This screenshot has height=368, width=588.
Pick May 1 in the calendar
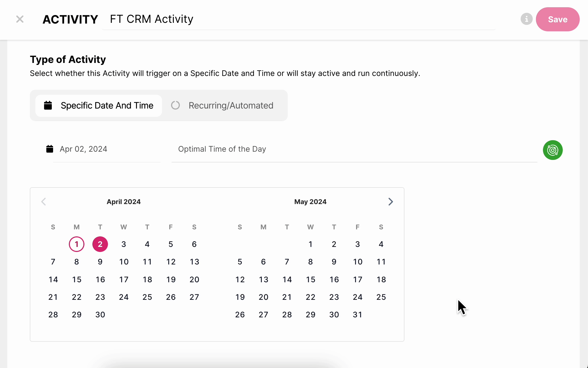click(310, 244)
